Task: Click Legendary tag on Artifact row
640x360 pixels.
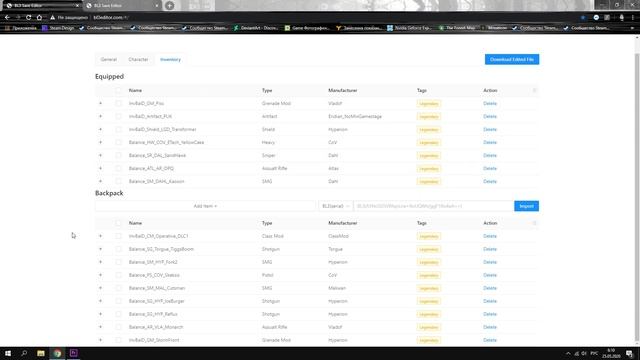Action: (x=429, y=117)
